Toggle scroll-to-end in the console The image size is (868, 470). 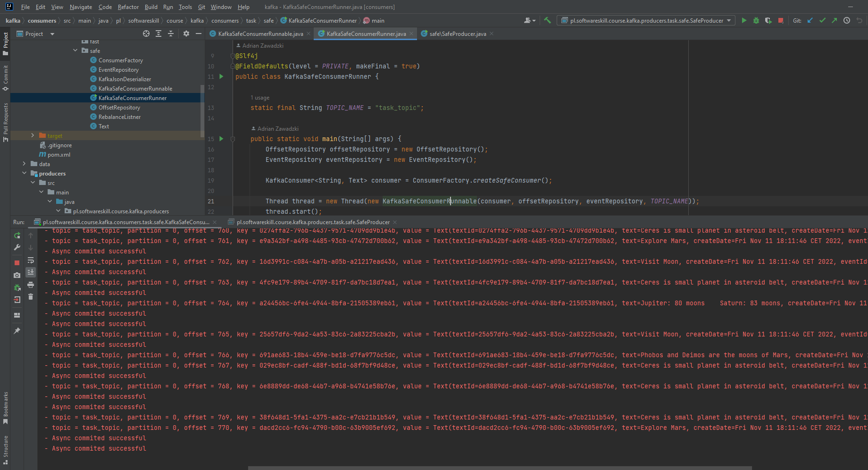click(31, 272)
